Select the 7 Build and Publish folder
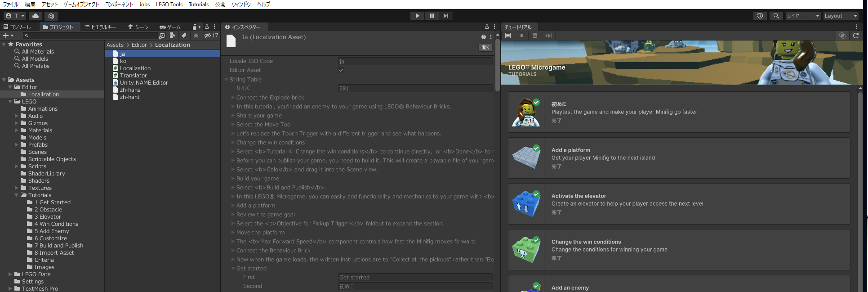 [x=59, y=246]
